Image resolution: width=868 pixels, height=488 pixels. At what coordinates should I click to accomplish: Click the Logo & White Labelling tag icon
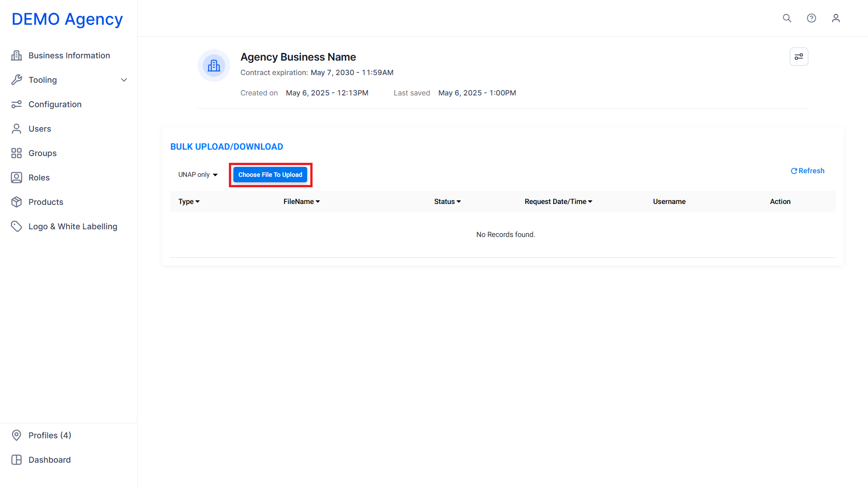tap(17, 226)
